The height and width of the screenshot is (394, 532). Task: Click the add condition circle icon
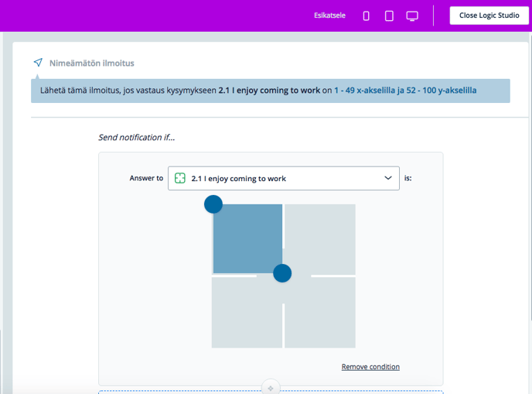(271, 388)
